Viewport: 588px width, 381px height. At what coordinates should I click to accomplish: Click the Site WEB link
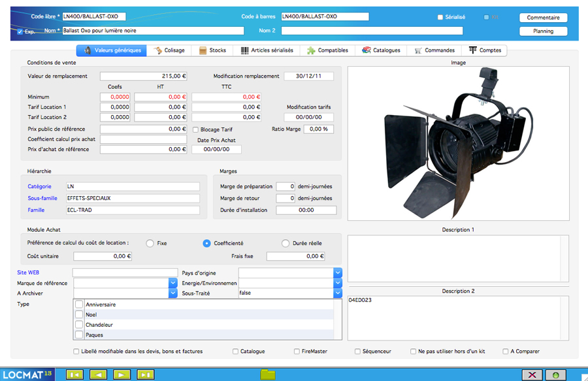coord(28,273)
